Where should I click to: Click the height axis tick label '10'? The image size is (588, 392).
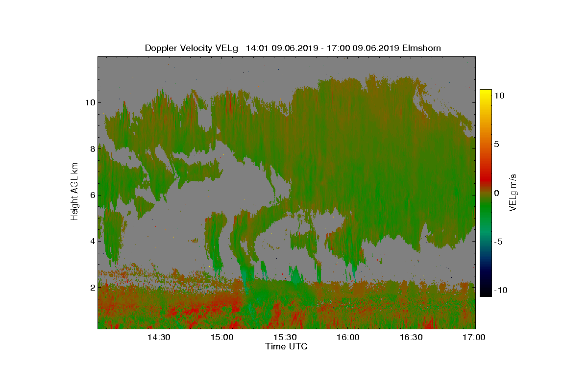click(x=90, y=102)
